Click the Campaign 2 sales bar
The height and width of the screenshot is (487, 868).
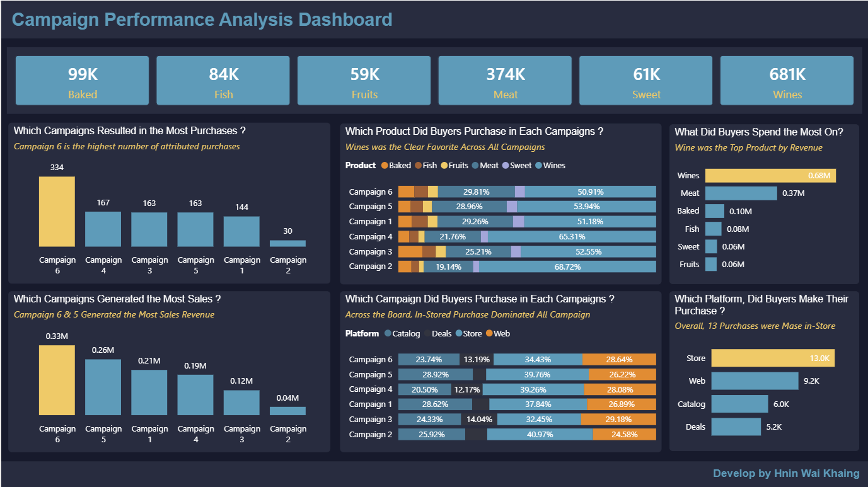(x=288, y=410)
